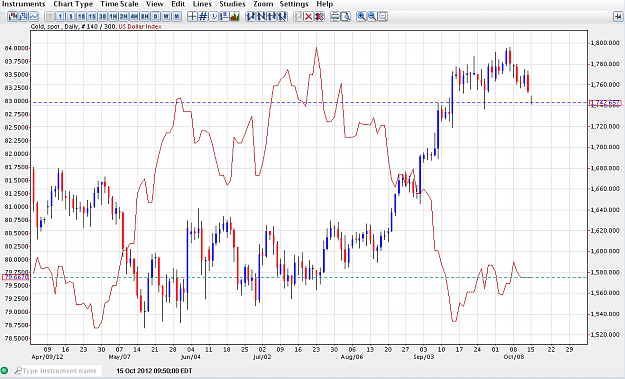Switch to the 10 minute timeframe

(x=81, y=16)
